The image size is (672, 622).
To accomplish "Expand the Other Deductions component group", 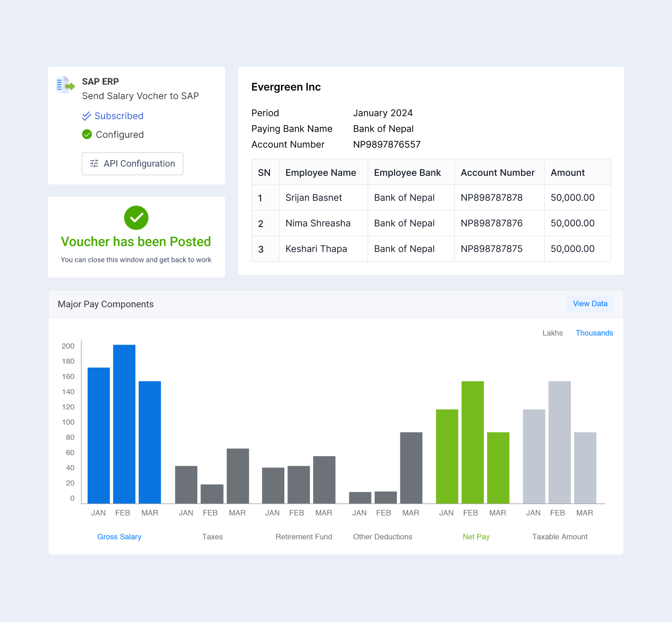I will tap(382, 537).
